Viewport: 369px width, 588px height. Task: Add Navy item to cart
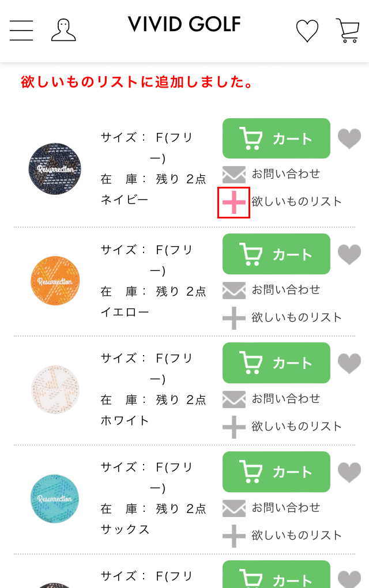pyautogui.click(x=276, y=138)
